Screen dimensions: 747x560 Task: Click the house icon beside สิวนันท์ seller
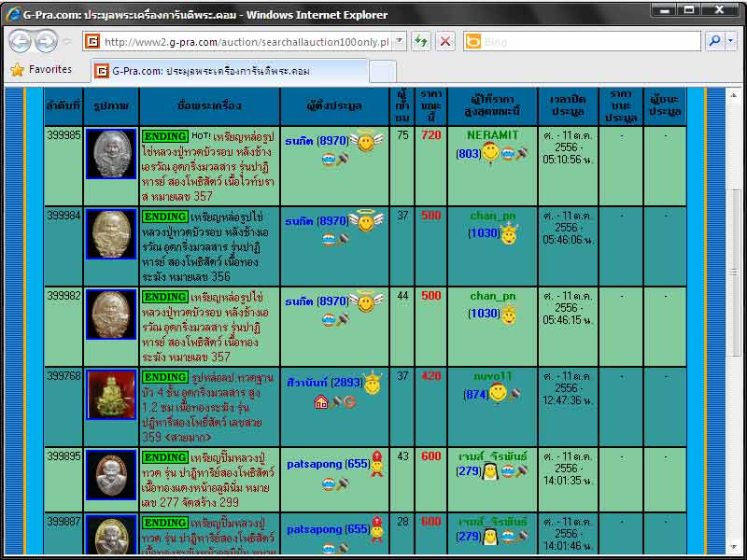(320, 402)
